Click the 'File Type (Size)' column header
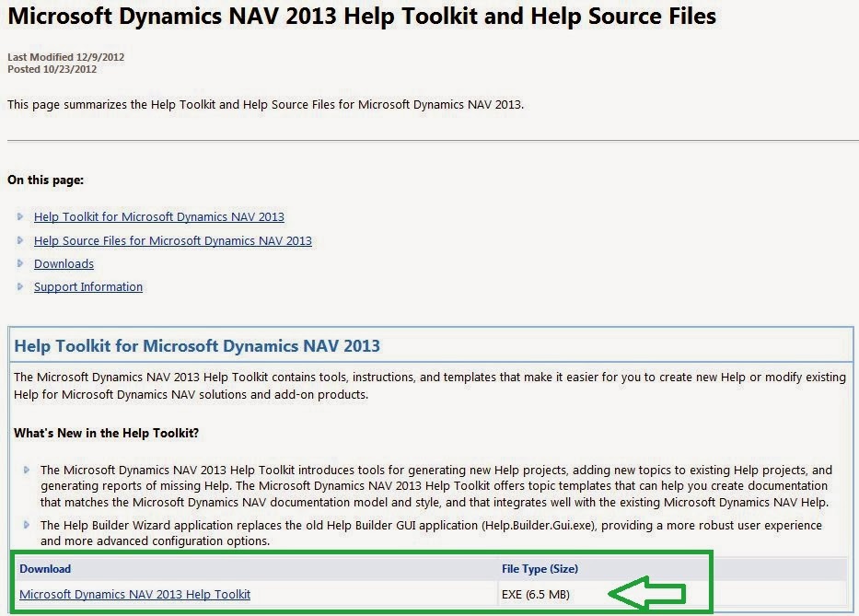The height and width of the screenshot is (616, 859). [x=540, y=569]
